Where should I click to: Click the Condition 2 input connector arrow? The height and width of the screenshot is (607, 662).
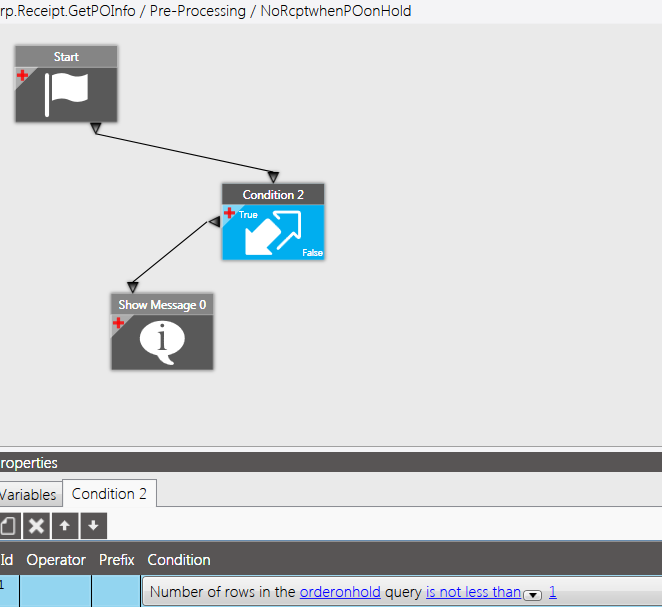point(273,177)
